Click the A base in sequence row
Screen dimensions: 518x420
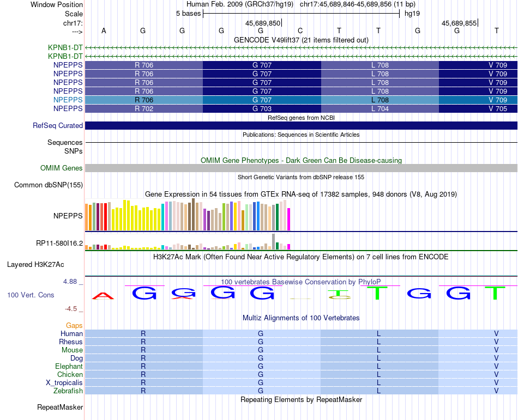104,31
